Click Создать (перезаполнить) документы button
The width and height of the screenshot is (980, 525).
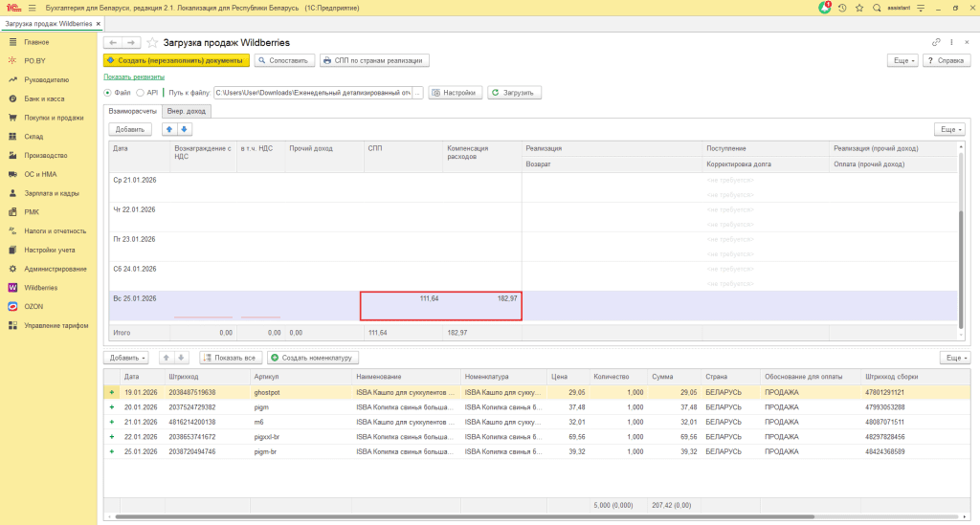tap(176, 60)
